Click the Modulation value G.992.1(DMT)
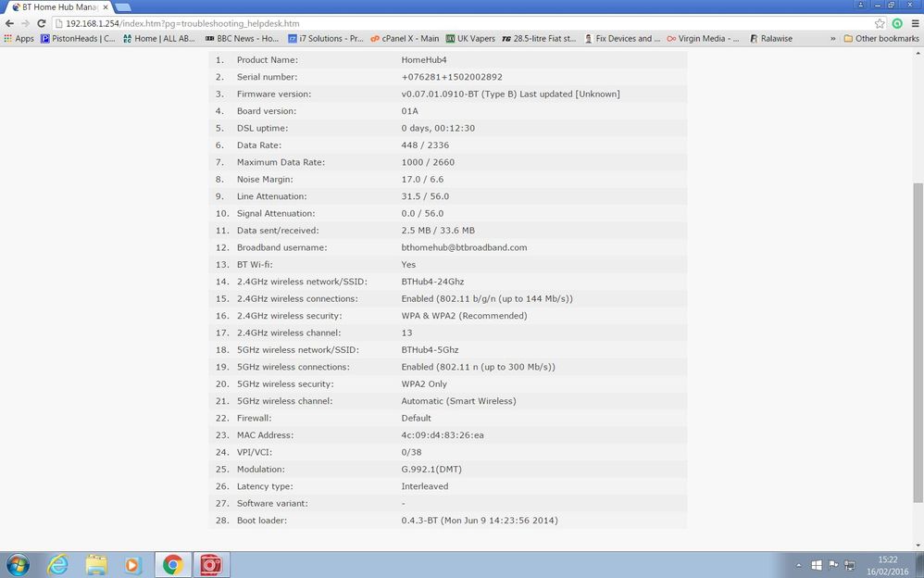Screen dimensions: 924x578 (431, 470)
